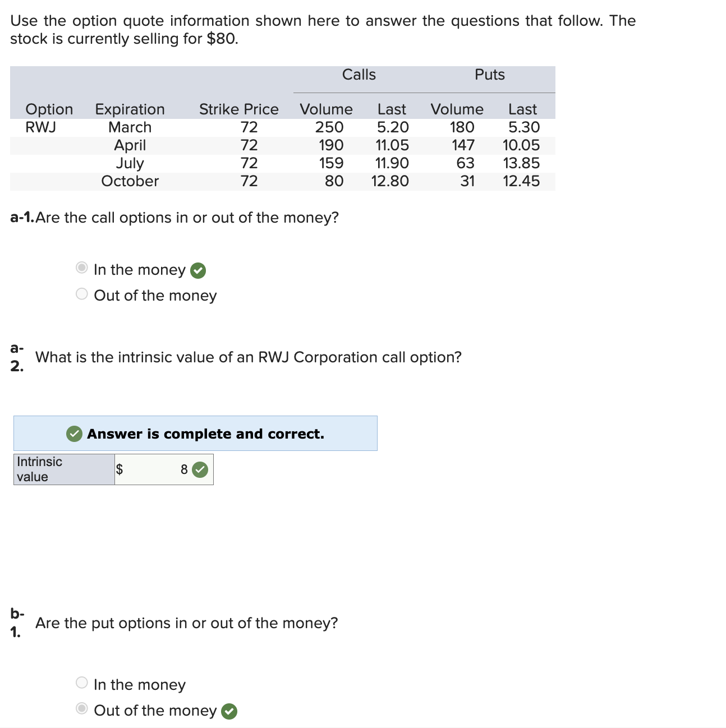
Task: Click the 'Strike Price' table header
Action: point(239,109)
